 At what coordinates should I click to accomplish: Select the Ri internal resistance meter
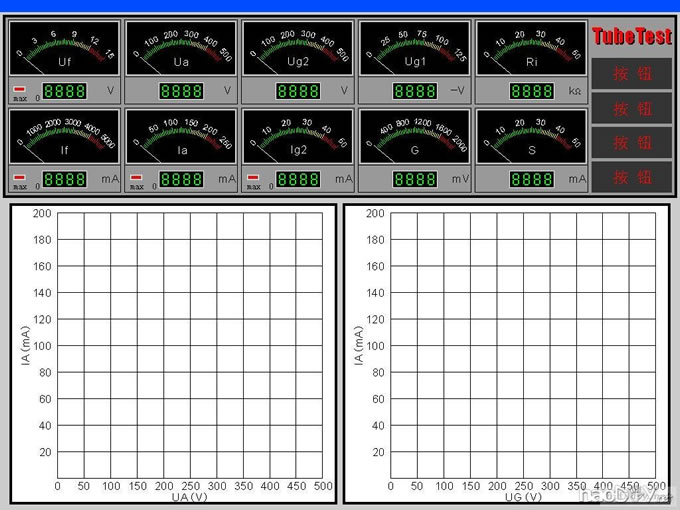(x=530, y=48)
